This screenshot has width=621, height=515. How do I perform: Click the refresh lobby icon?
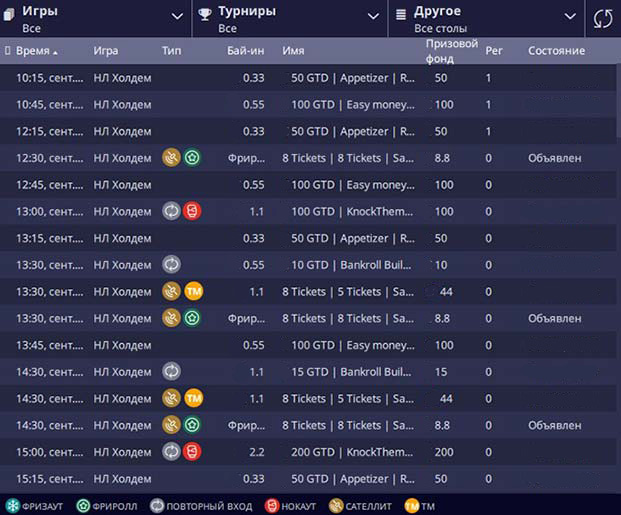pos(603,19)
